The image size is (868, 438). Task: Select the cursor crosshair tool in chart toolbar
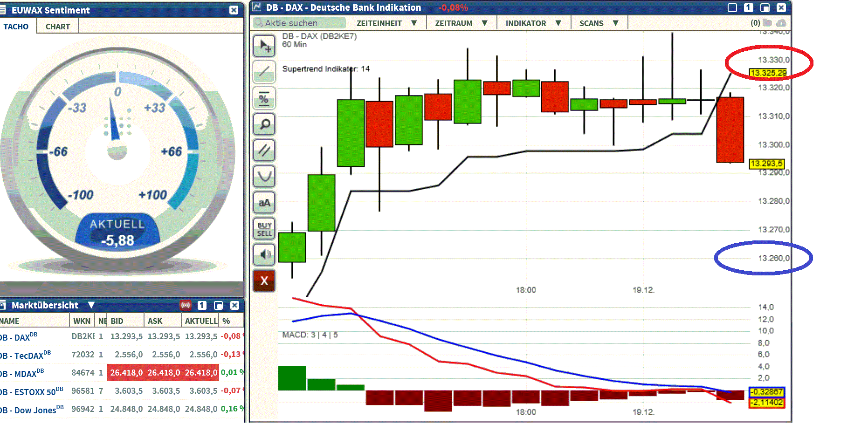[x=264, y=46]
